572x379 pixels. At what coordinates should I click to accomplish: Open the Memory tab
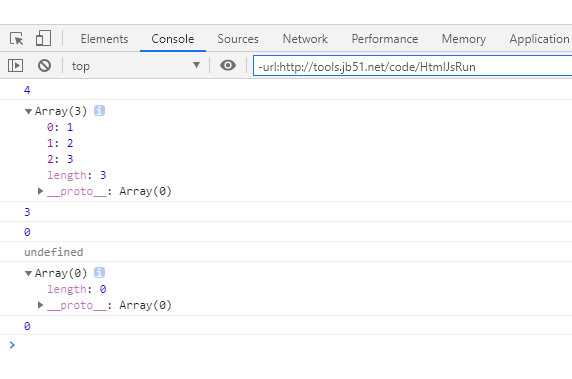(x=464, y=39)
